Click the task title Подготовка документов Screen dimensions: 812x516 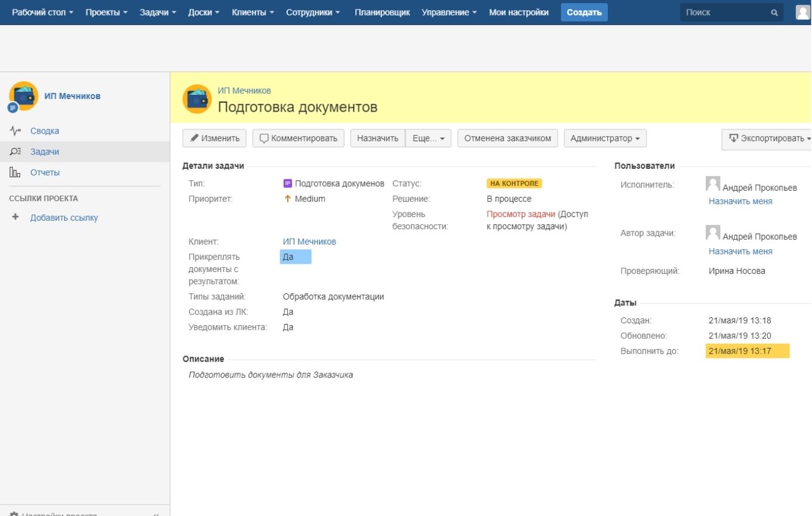coord(297,107)
